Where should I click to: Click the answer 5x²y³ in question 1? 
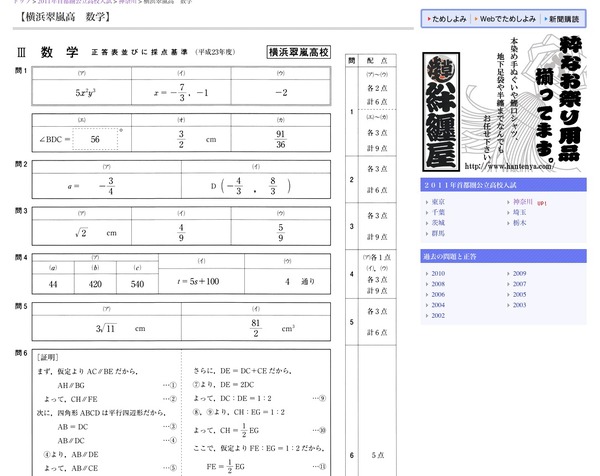point(85,93)
